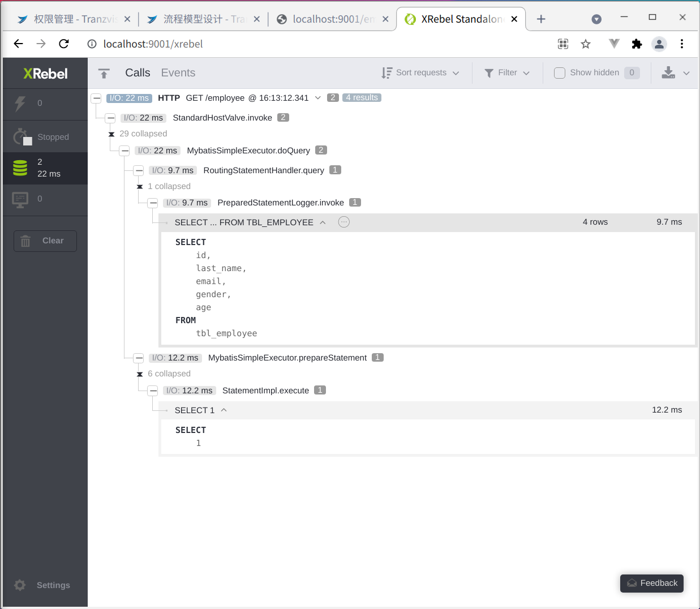Click the MybatisSimpleExecutor.doQuery method name
This screenshot has height=609, width=700.
point(248,151)
